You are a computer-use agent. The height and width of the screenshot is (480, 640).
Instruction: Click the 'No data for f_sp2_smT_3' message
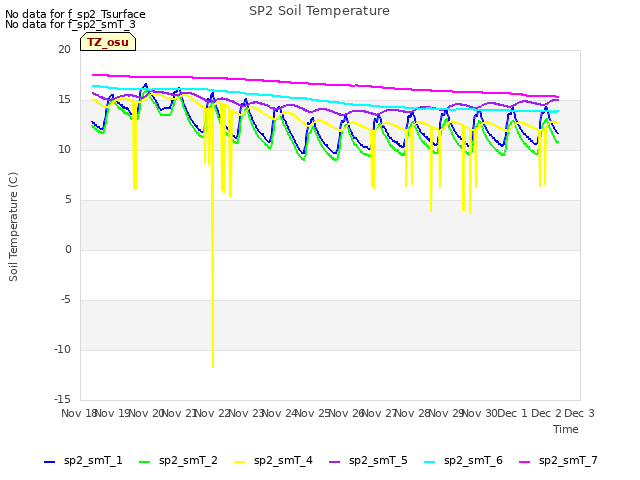[70, 24]
